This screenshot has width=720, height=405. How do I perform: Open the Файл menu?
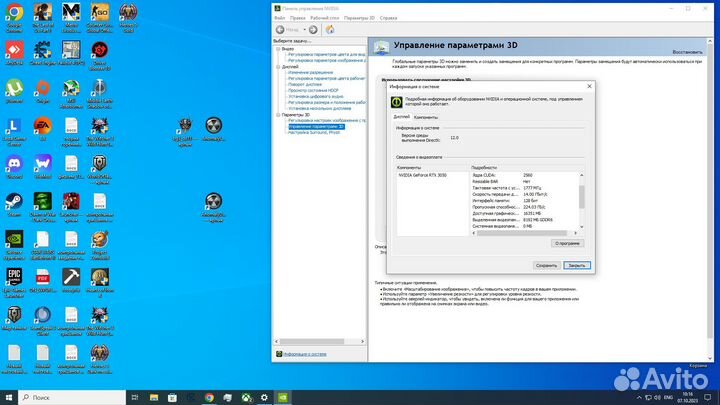point(280,18)
